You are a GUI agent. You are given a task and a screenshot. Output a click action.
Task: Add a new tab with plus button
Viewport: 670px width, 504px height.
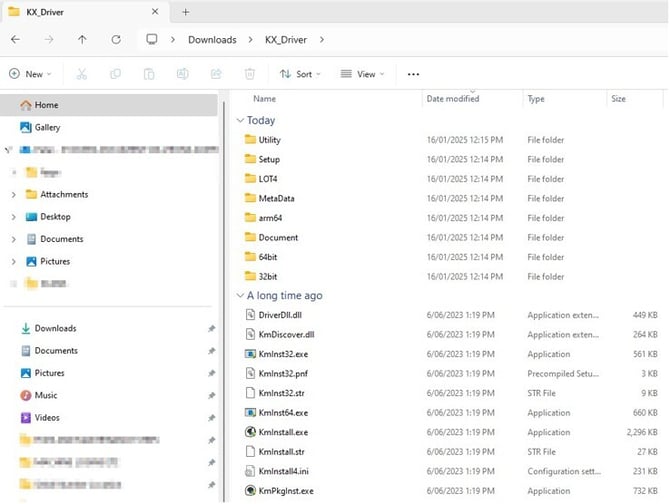[x=186, y=11]
